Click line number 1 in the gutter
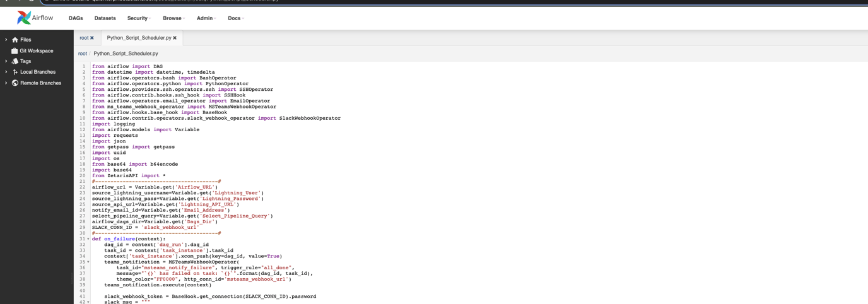This screenshot has height=304, width=868. [83, 66]
